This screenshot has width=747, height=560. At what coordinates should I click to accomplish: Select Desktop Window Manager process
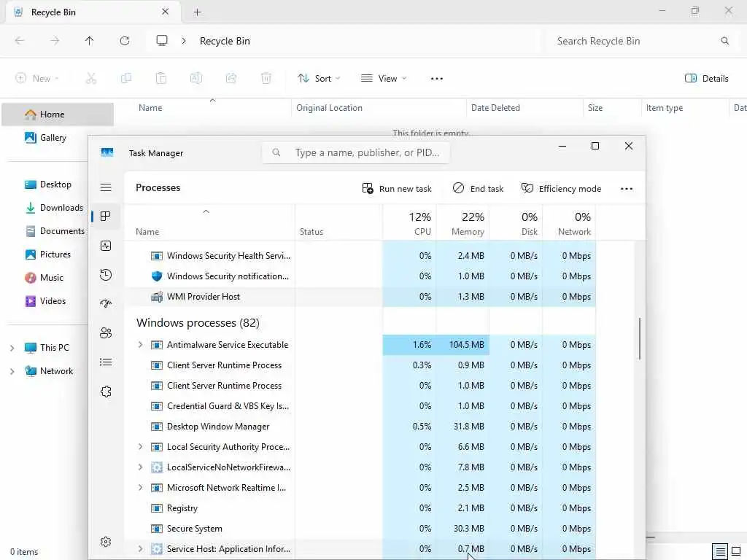click(x=360, y=426)
